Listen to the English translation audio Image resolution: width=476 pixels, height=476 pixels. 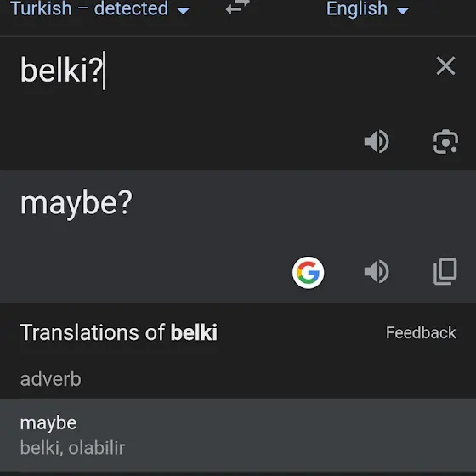[377, 271]
